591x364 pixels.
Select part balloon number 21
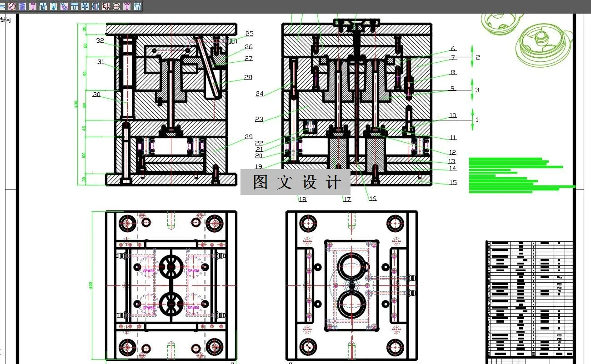[259, 150]
